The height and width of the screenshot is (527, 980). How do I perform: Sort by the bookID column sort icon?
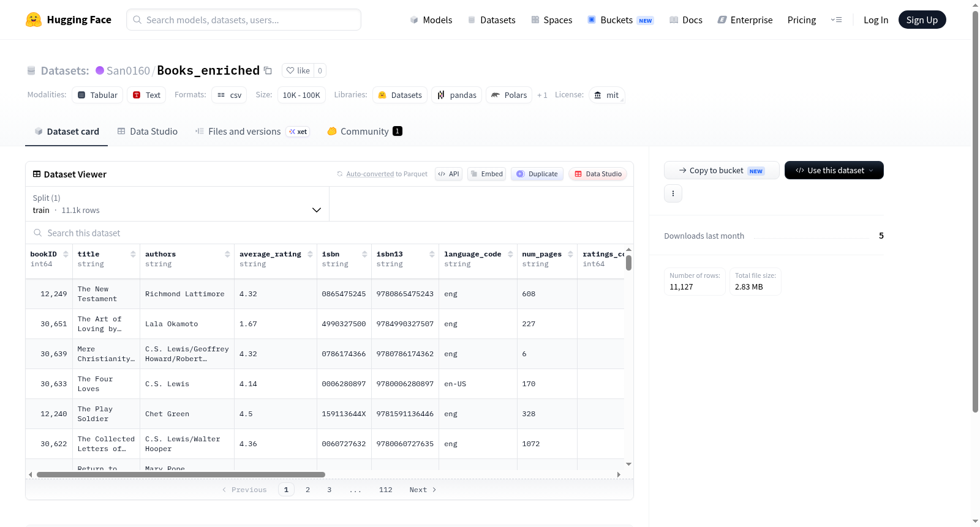(x=66, y=254)
